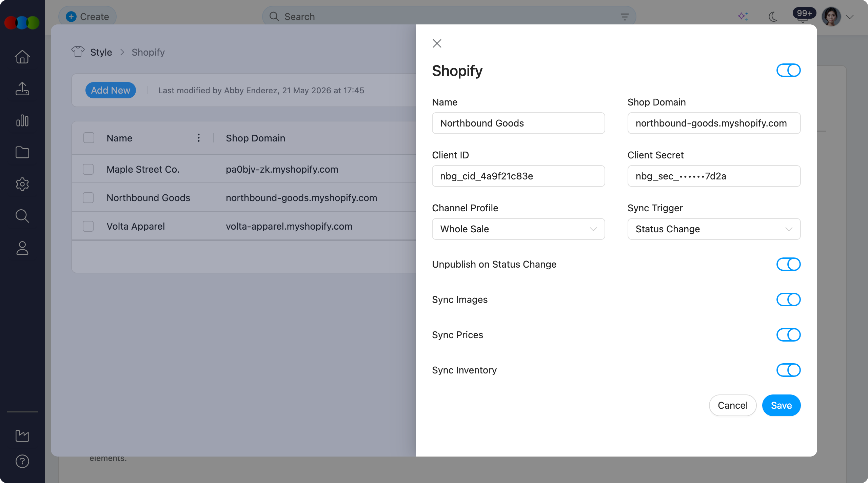Click the Add New button
868x483 pixels.
tap(111, 90)
